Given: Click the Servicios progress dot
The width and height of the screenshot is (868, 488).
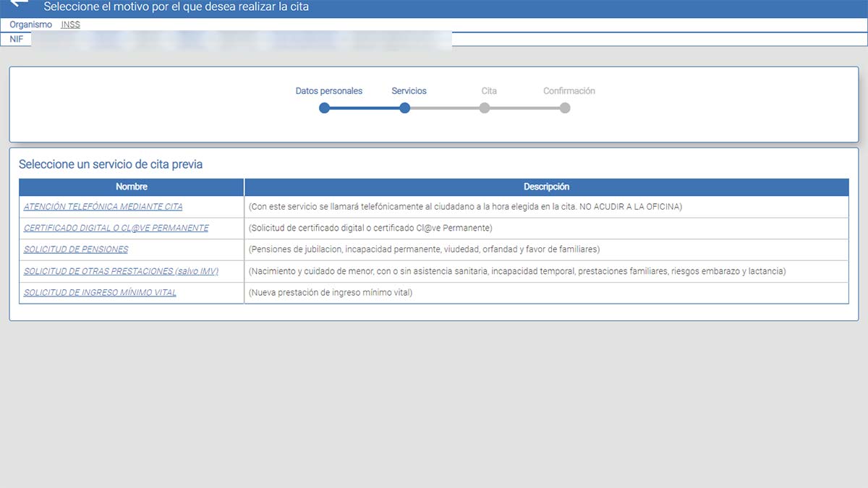Looking at the screenshot, I should tap(405, 108).
